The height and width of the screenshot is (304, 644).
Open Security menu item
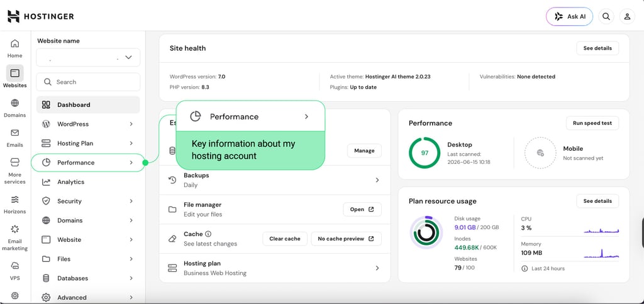point(88,201)
